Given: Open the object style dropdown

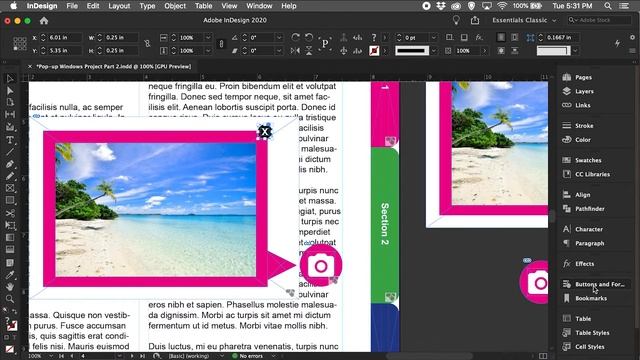Looking at the screenshot, I should 576,51.
